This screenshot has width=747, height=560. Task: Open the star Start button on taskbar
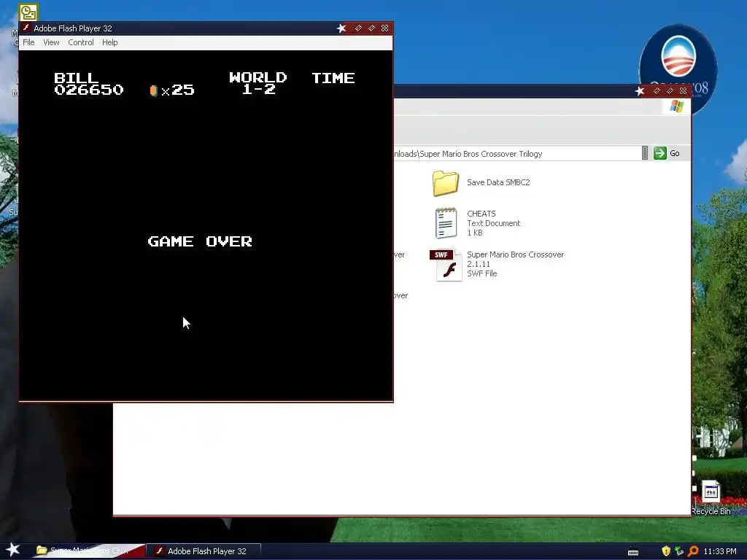click(x=12, y=551)
